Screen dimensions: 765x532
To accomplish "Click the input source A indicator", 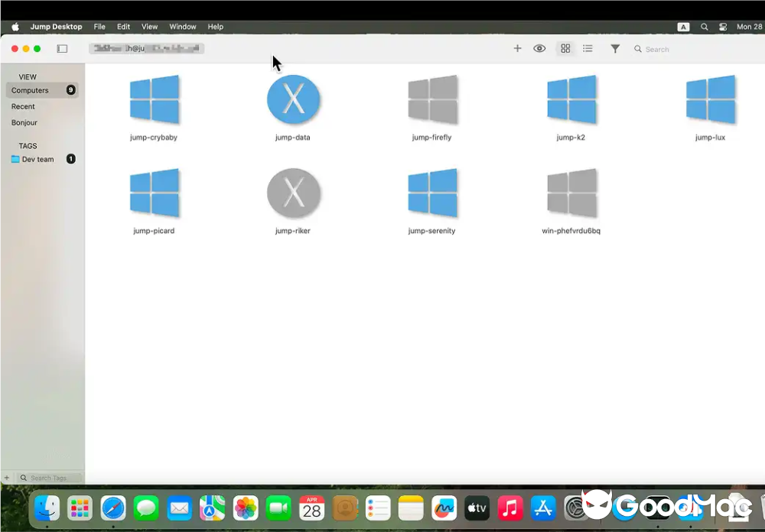I will [x=683, y=27].
